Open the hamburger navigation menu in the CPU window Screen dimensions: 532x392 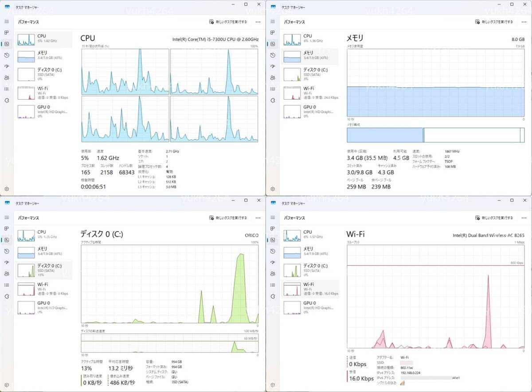click(7, 21)
